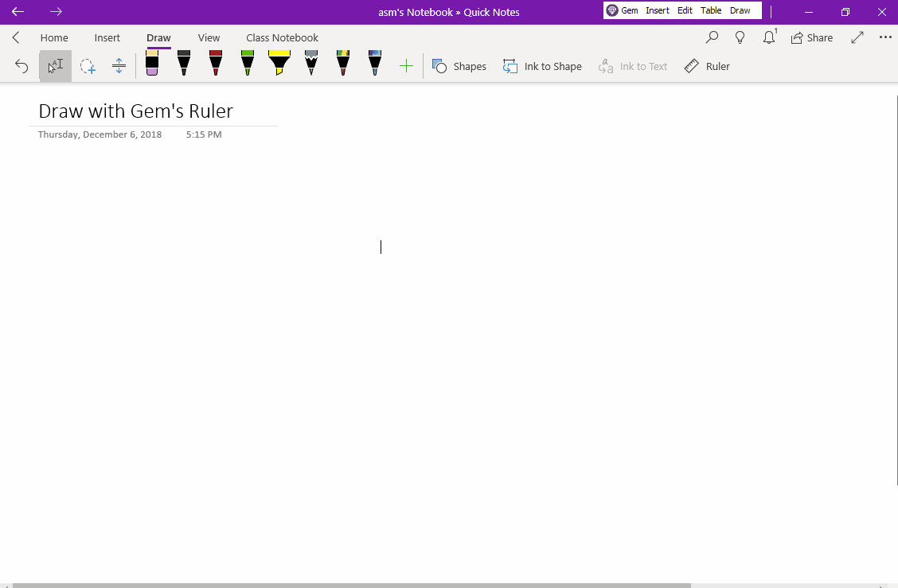The width and height of the screenshot is (898, 588).
Task: Click Ink to Shape button
Action: pos(542,66)
